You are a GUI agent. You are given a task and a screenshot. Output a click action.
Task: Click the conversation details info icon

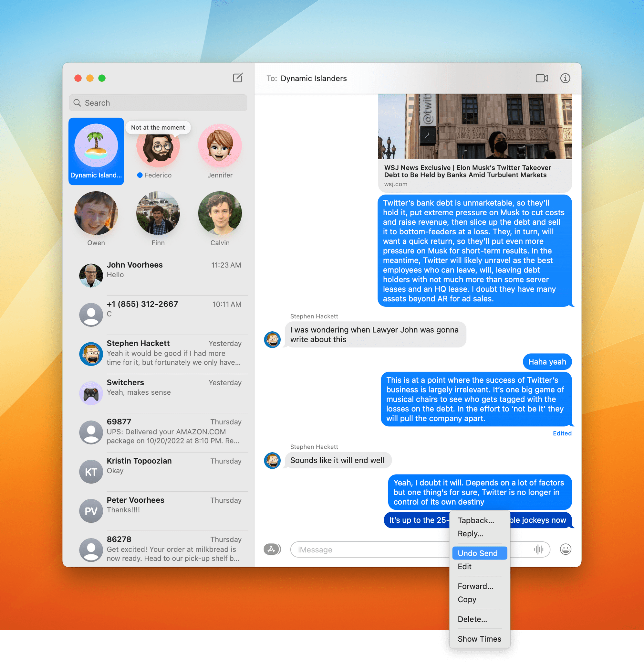click(x=566, y=79)
